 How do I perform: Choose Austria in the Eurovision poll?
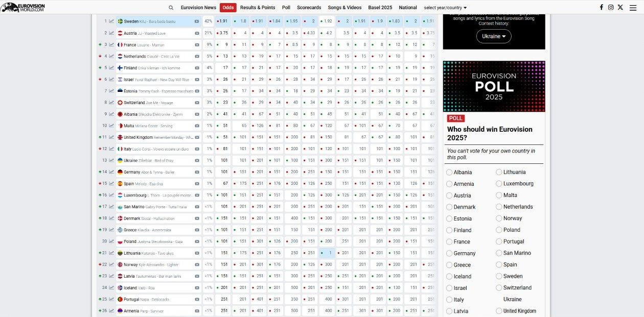pyautogui.click(x=449, y=196)
